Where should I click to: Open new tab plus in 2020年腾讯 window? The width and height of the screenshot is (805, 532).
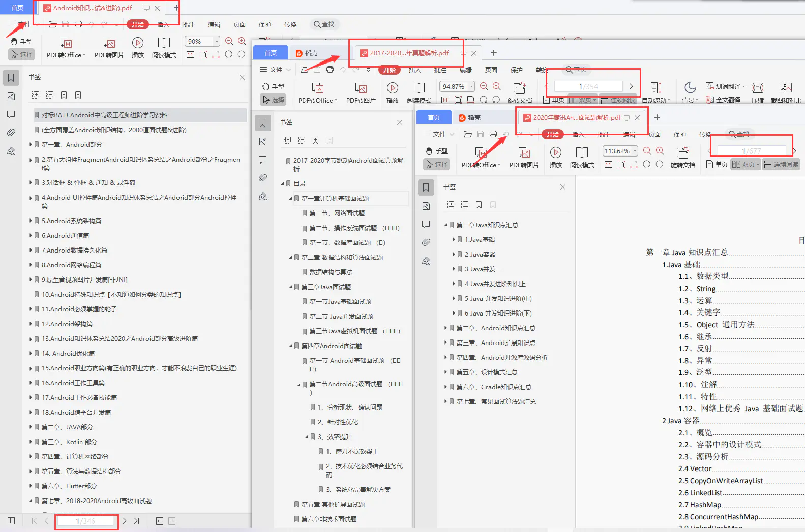[657, 117]
